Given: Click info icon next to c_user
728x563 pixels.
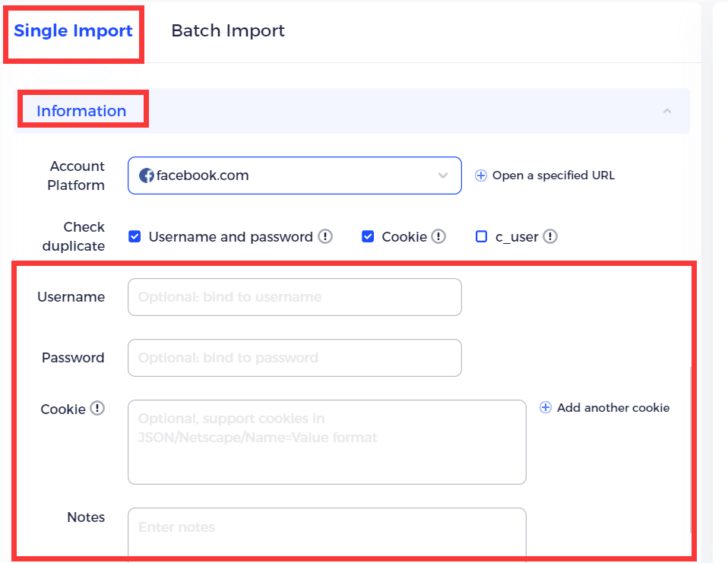Looking at the screenshot, I should click(550, 236).
